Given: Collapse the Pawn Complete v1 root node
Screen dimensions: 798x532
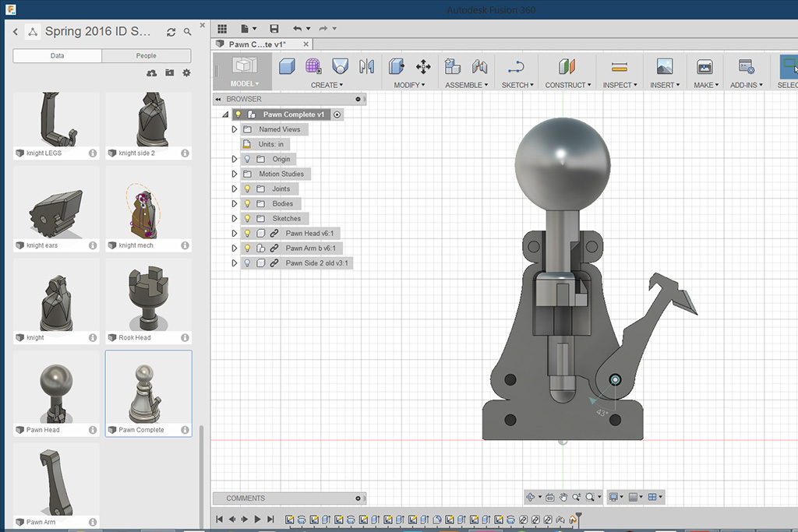Looking at the screenshot, I should (225, 115).
